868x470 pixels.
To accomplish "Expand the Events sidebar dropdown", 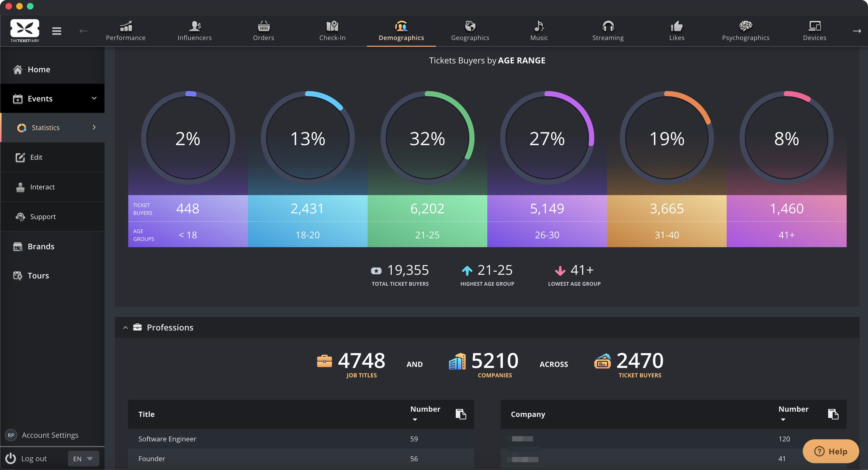I will tap(94, 98).
